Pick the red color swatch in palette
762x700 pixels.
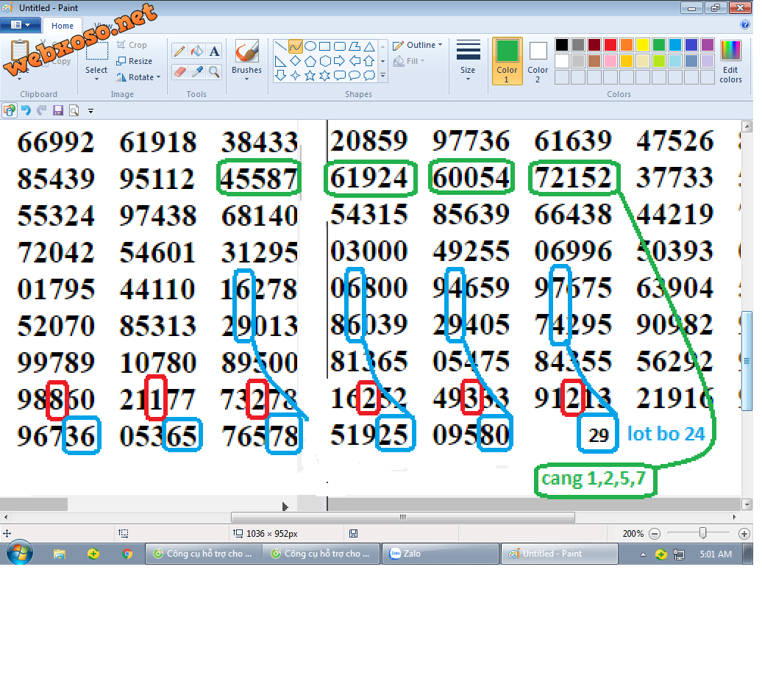(x=610, y=45)
